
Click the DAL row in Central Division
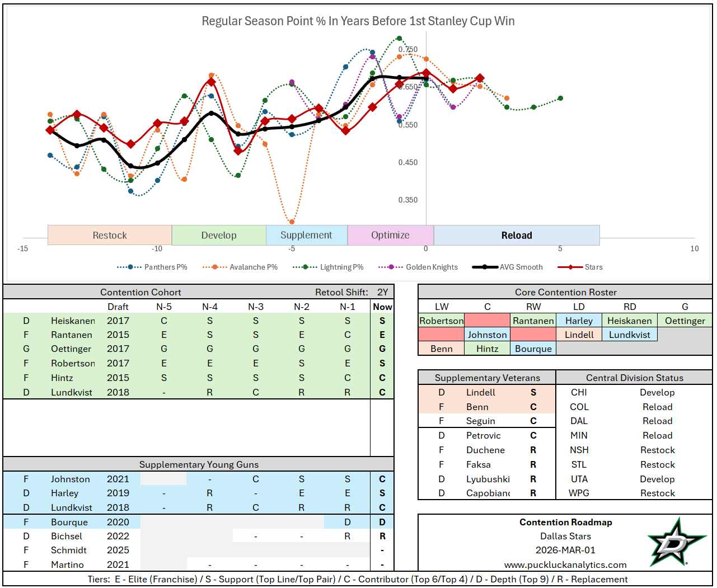coord(579,421)
